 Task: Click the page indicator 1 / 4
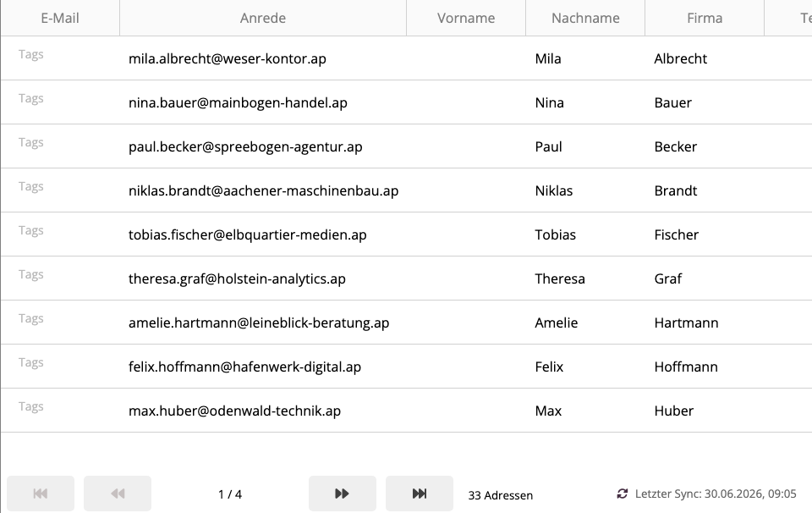point(230,494)
